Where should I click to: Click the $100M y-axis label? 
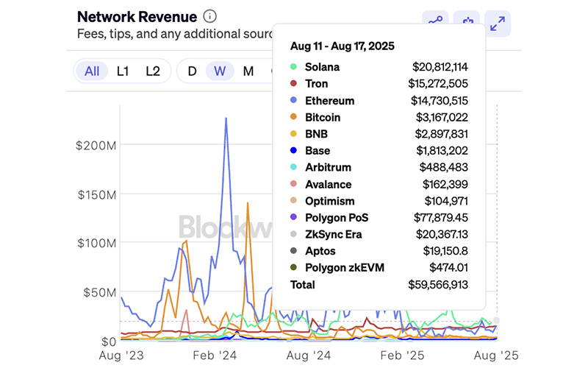97,244
